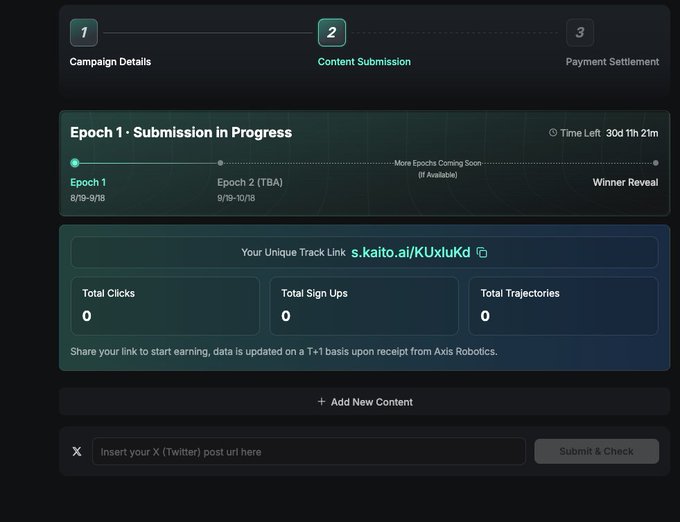This screenshot has width=680, height=522.
Task: Select the Winner Reveal timeline end dot
Action: [656, 163]
